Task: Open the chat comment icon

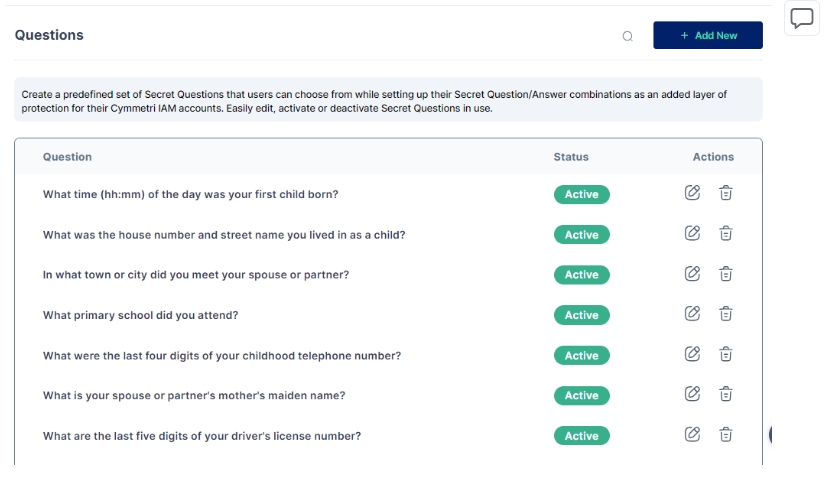Action: [802, 19]
